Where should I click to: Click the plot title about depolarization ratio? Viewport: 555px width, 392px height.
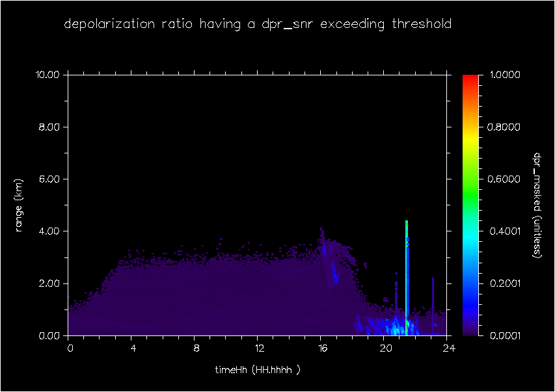[258, 25]
